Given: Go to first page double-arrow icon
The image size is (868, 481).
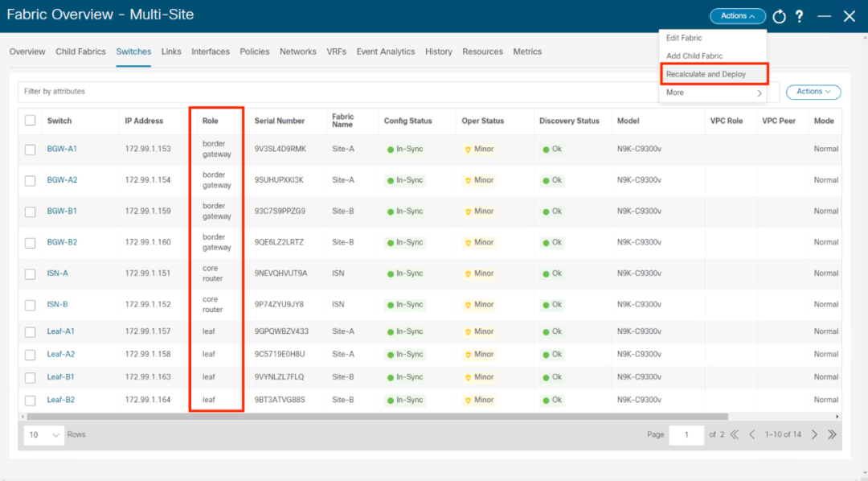Looking at the screenshot, I should (x=735, y=434).
